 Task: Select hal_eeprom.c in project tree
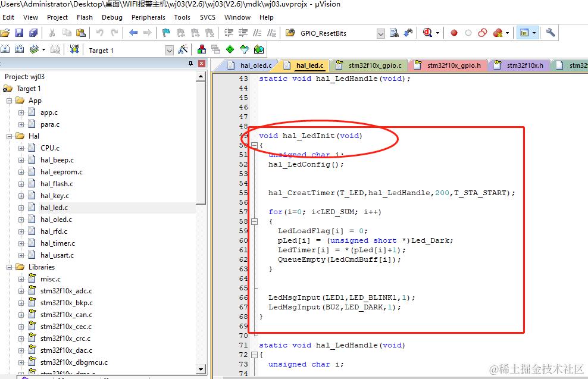[61, 172]
